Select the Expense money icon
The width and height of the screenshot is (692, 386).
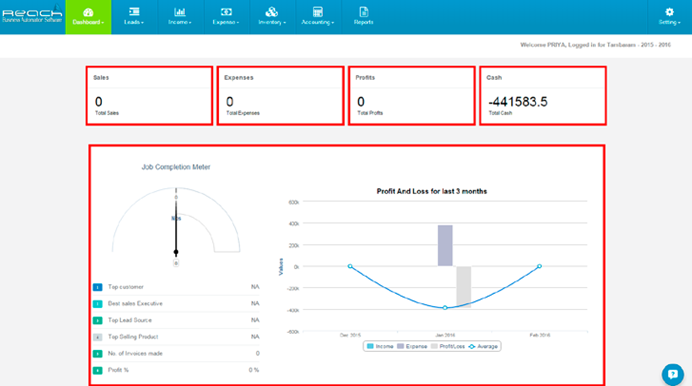pyautogui.click(x=226, y=12)
